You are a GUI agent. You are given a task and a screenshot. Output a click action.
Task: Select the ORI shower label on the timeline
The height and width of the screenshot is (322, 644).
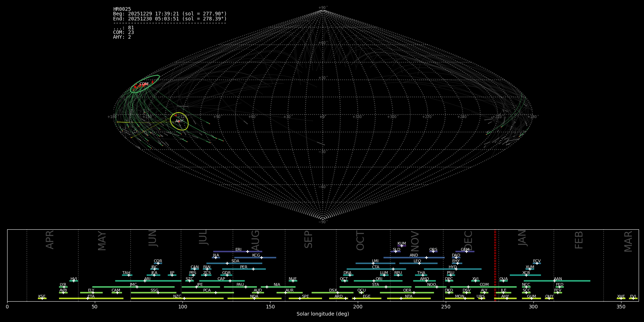point(379,279)
